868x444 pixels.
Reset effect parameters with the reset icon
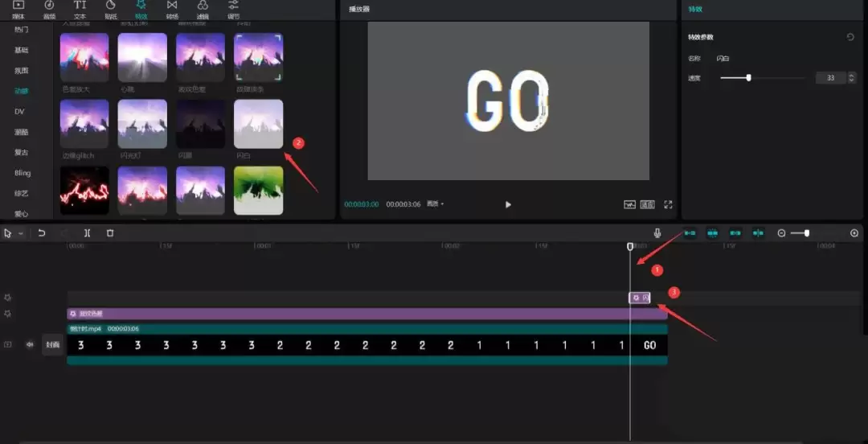pos(850,37)
